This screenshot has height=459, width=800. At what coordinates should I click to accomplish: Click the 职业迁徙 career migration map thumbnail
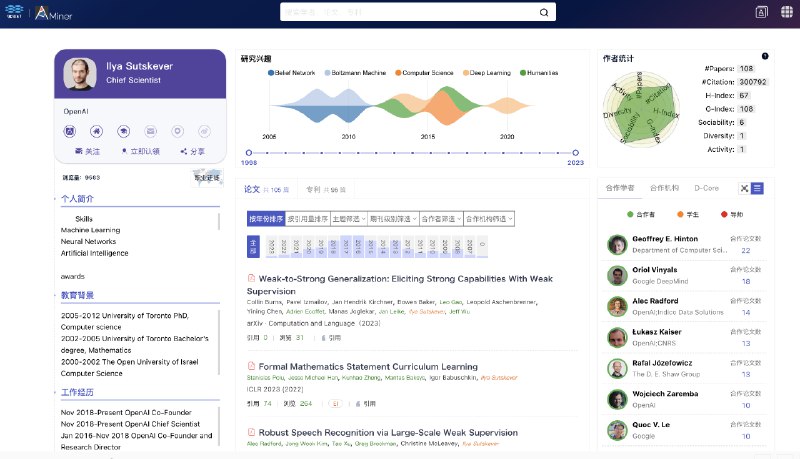207,177
